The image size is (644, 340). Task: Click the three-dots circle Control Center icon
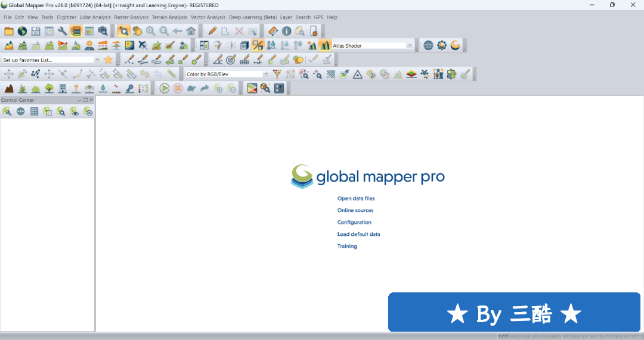click(x=20, y=111)
